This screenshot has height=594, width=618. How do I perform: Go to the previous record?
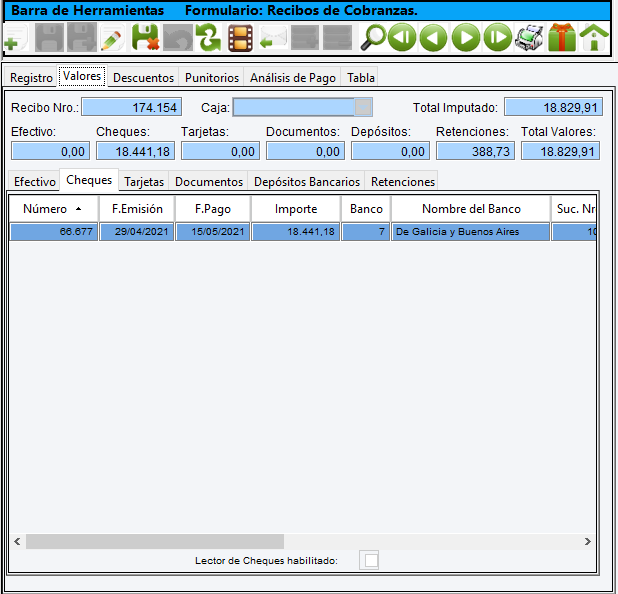click(x=434, y=38)
